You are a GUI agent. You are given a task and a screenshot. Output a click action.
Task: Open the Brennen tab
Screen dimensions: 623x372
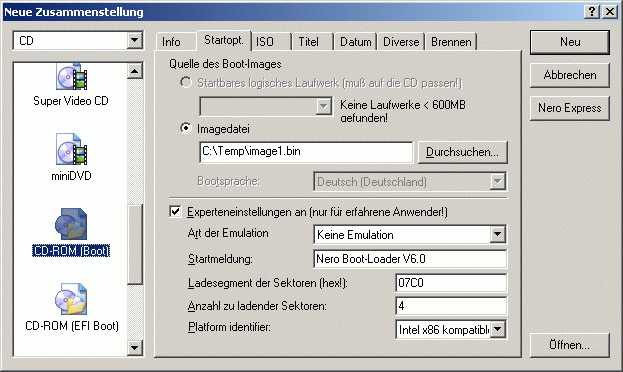point(451,42)
